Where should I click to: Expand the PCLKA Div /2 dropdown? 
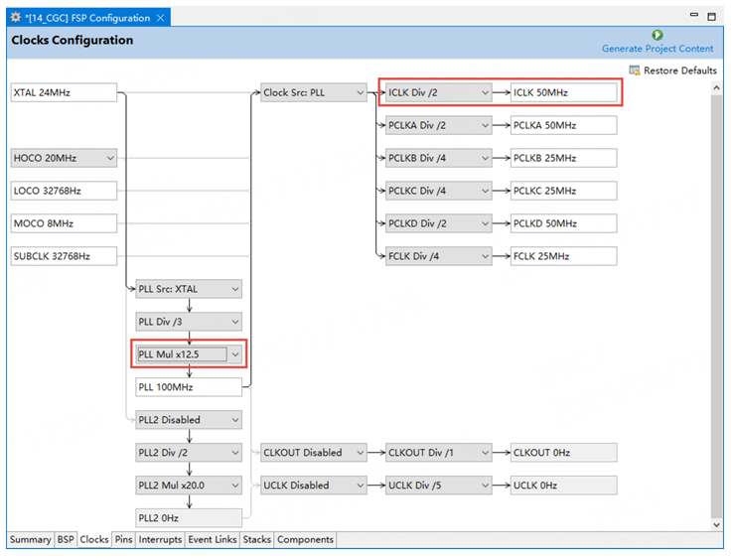[x=438, y=125]
